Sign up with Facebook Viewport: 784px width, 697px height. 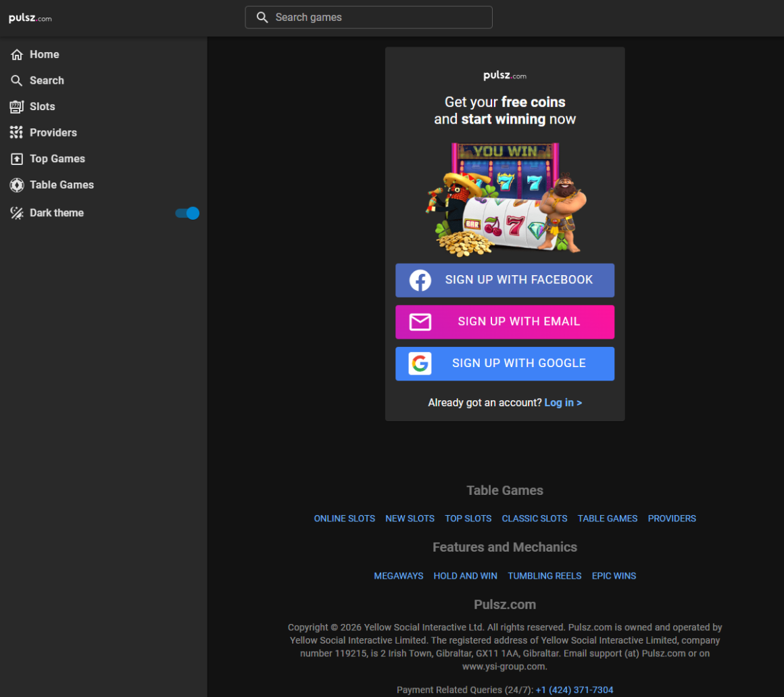(505, 281)
